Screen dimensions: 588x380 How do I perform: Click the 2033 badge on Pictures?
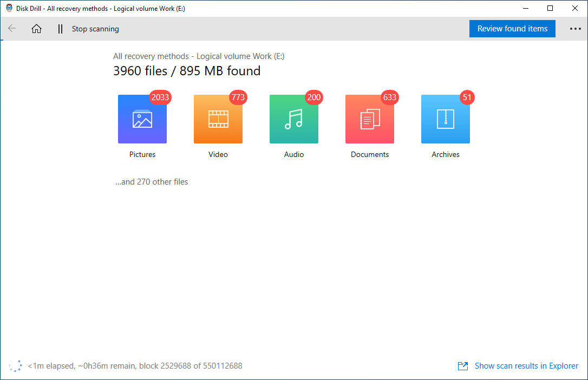(x=160, y=97)
